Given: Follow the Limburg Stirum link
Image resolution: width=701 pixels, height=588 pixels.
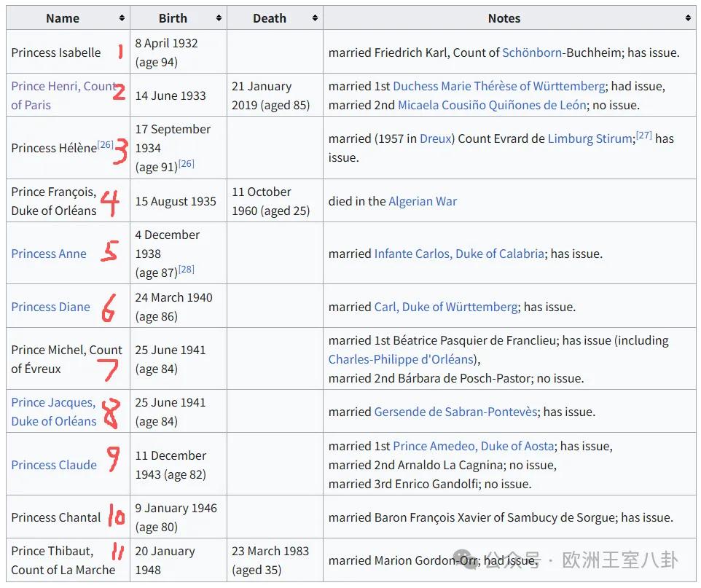Looking at the screenshot, I should 590,138.
